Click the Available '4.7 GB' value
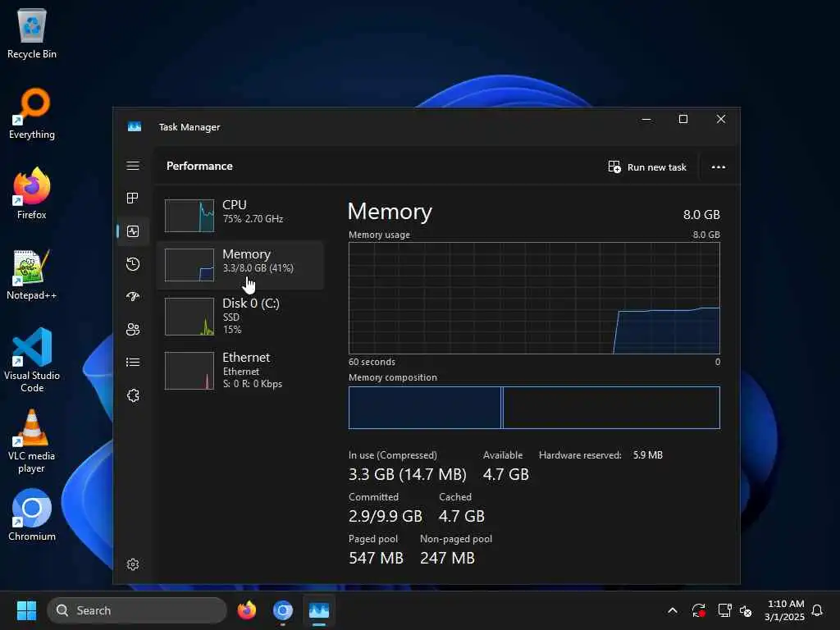Image resolution: width=840 pixels, height=630 pixels. click(505, 475)
